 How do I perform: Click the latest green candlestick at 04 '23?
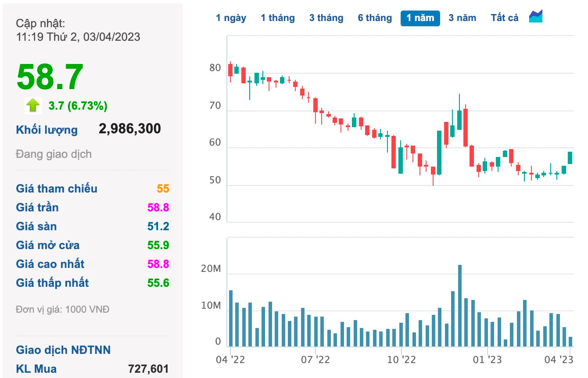point(570,158)
